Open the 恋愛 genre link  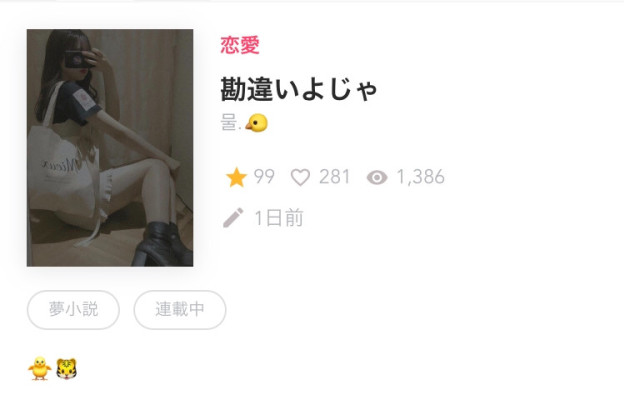point(240,45)
